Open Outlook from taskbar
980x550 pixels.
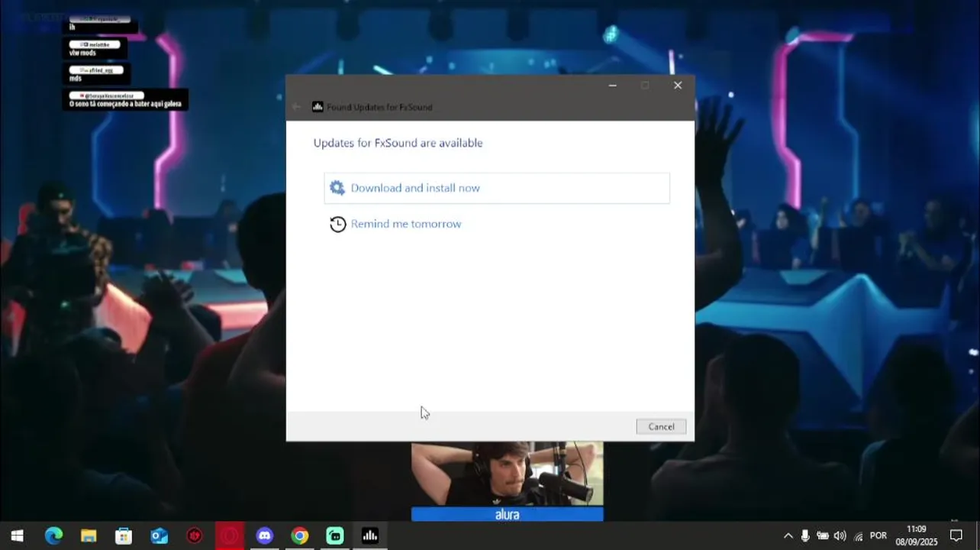pos(159,536)
